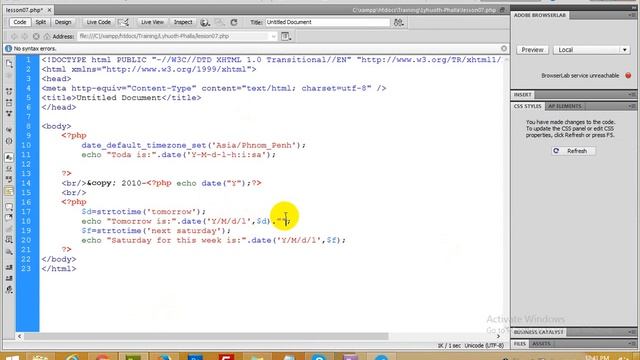
Task: Open Recent Snippets icon
Action: coord(9,240)
